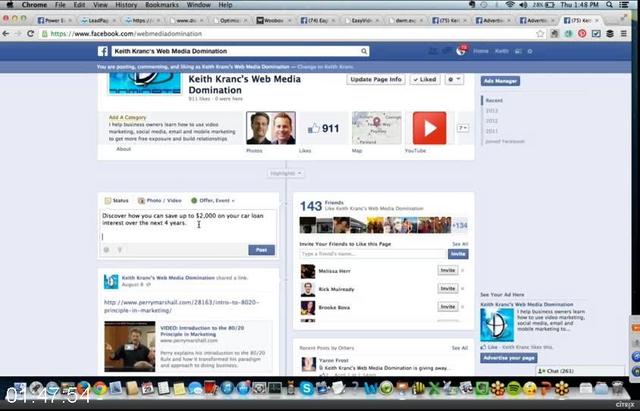Launch Skype from the dock
This screenshot has height=411, width=640.
coord(306,388)
